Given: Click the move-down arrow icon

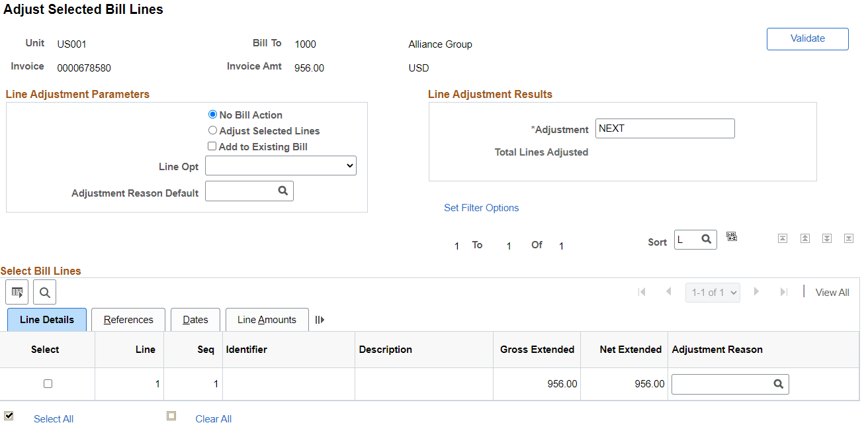Looking at the screenshot, I should 826,238.
